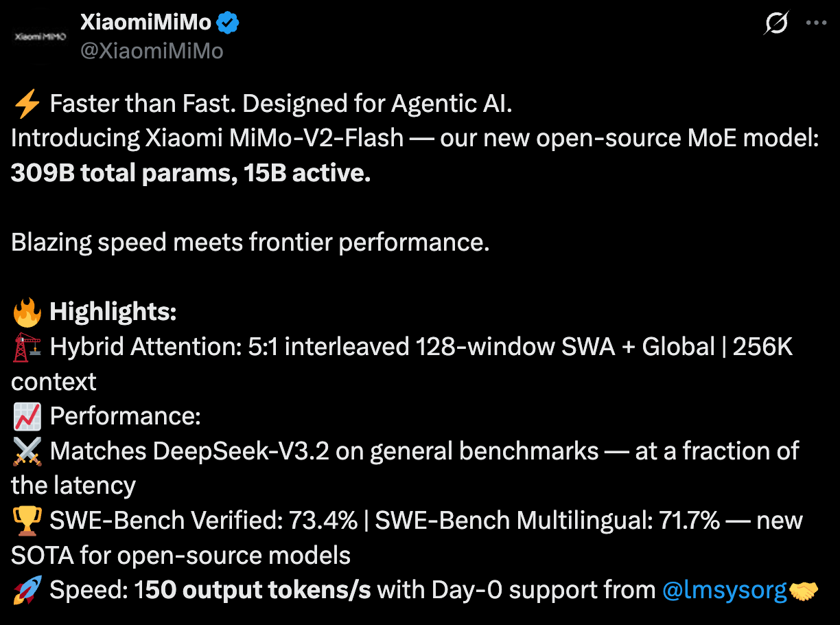
Task: Click the handshake emoji after @lmsysorg
Action: point(805,591)
